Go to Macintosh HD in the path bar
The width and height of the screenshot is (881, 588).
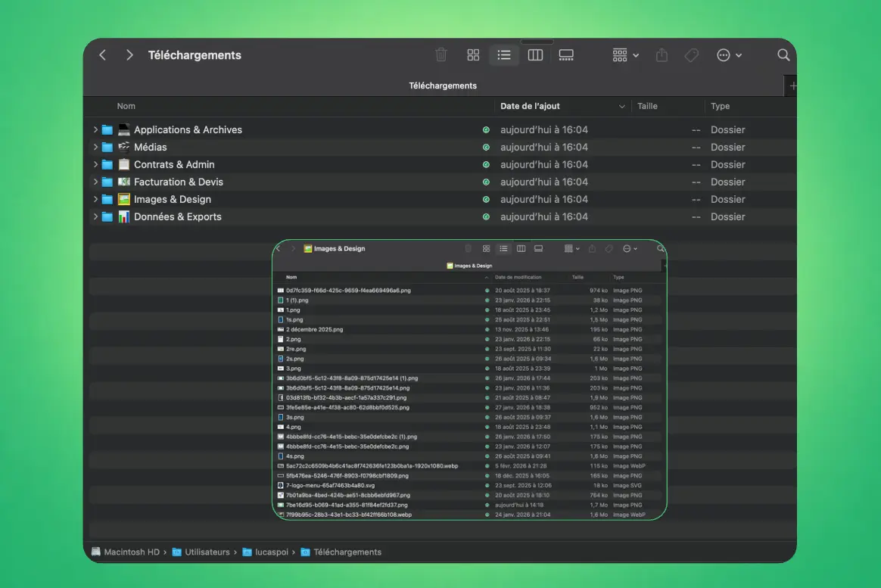[x=131, y=552]
